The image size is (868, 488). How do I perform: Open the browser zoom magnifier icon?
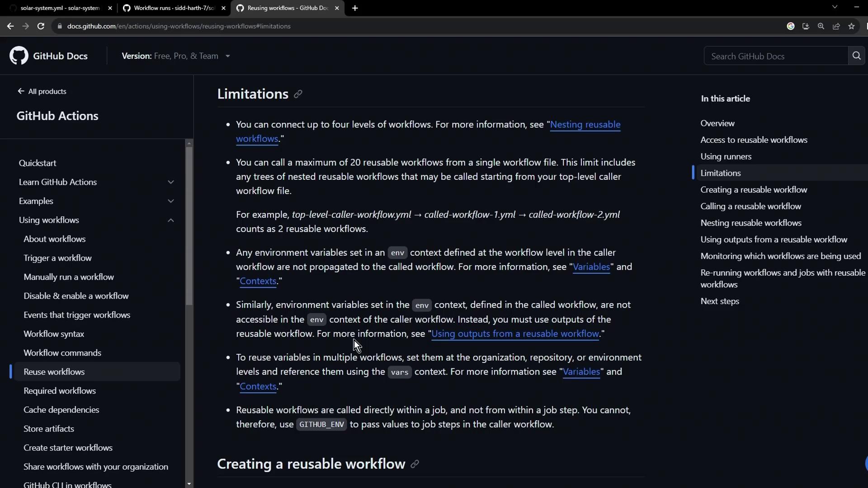[x=821, y=26]
